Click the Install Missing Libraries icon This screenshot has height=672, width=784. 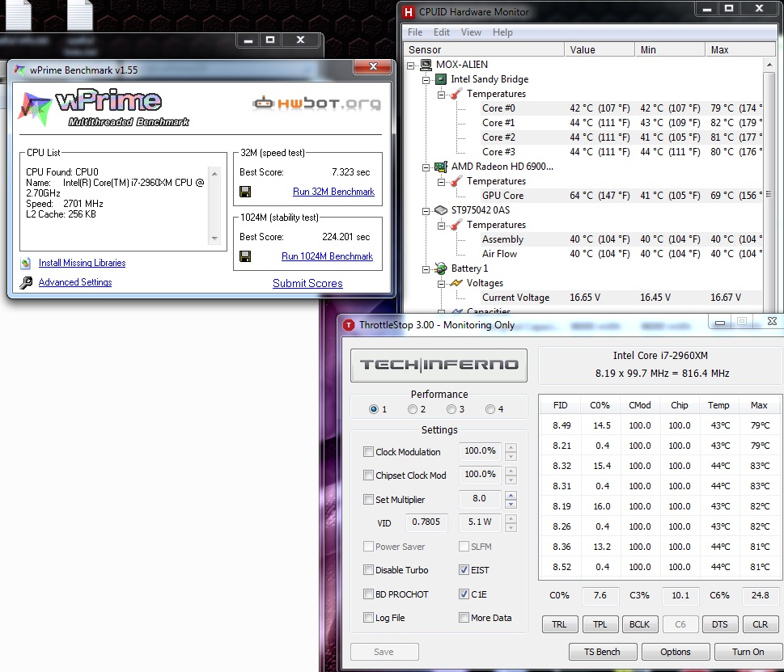pyautogui.click(x=26, y=263)
